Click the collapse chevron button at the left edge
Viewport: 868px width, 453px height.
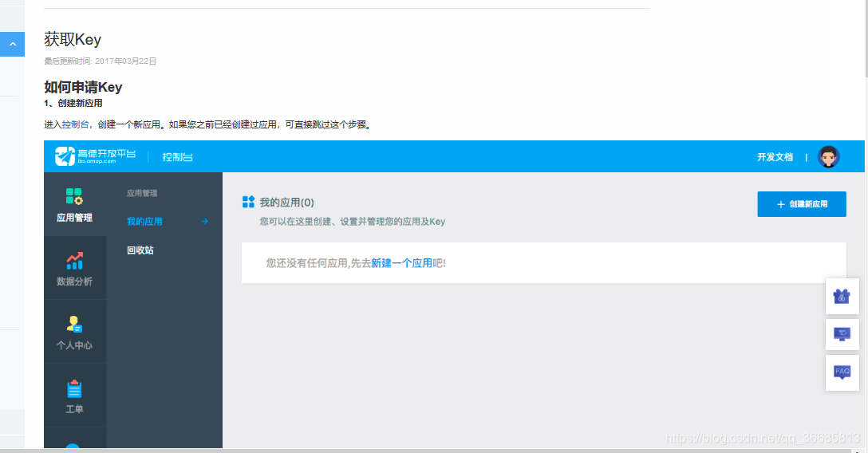pyautogui.click(x=12, y=44)
